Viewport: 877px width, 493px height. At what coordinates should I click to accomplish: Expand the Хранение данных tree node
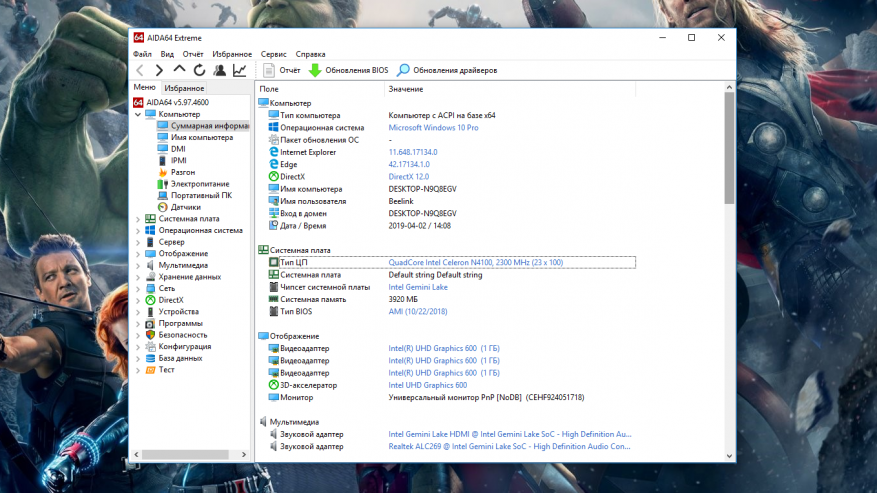coord(138,277)
